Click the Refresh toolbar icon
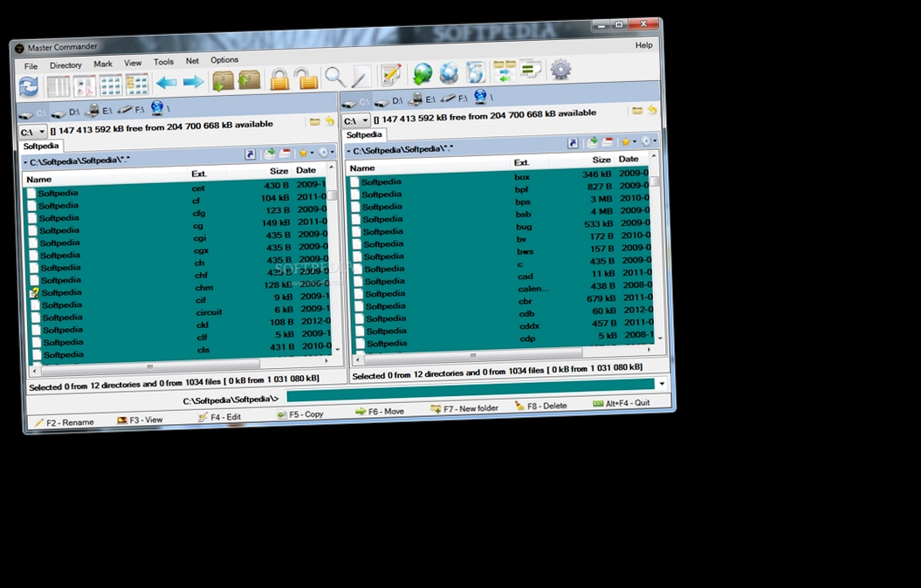921x588 pixels. (28, 87)
